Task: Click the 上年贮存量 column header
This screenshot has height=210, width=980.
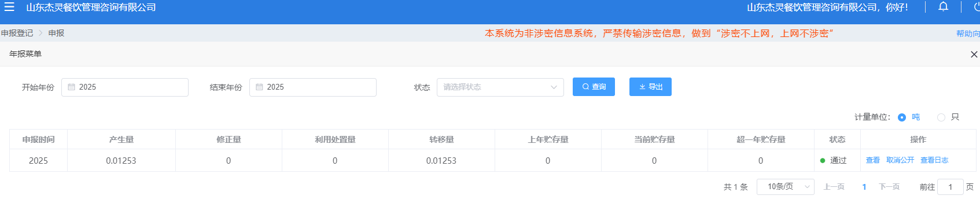Action: [548, 139]
